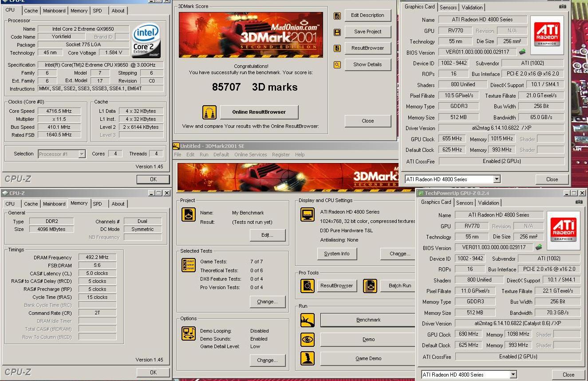
Task: Open the Run menu in 3DMark2001 SE
Action: tap(204, 155)
